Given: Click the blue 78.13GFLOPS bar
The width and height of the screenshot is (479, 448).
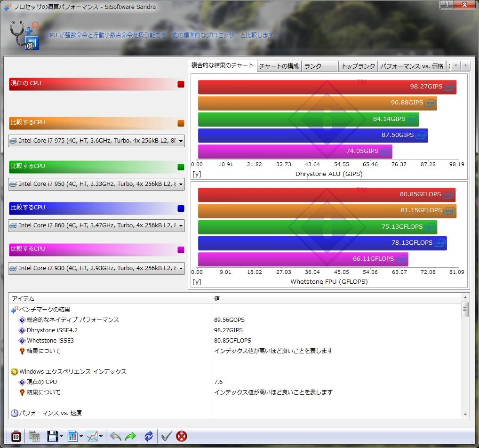Looking at the screenshot, I should (323, 244).
